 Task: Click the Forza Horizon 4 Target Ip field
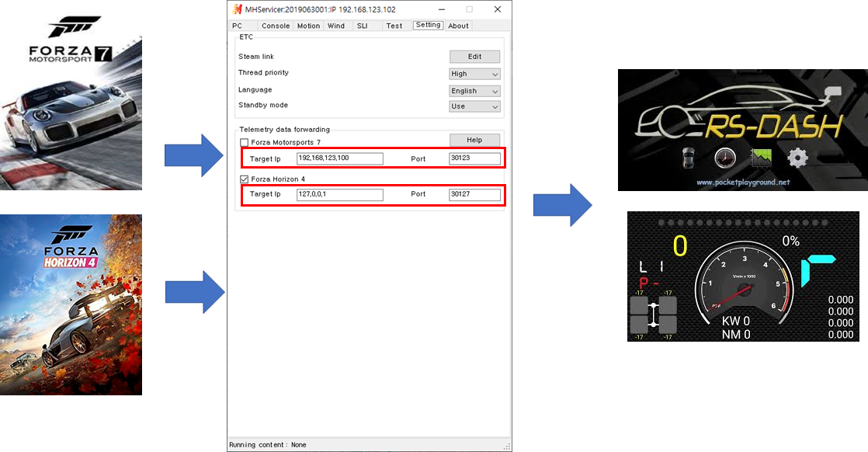[340, 194]
